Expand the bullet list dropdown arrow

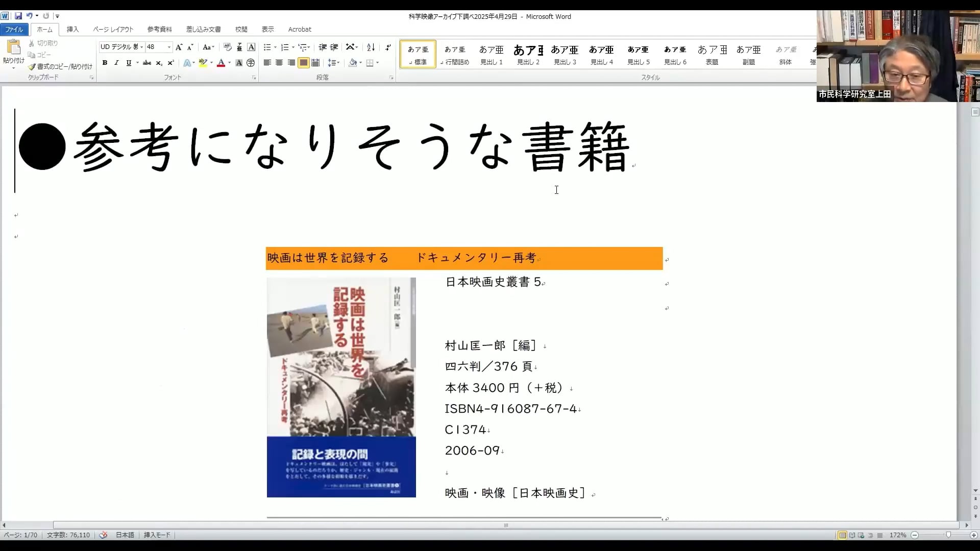(276, 47)
